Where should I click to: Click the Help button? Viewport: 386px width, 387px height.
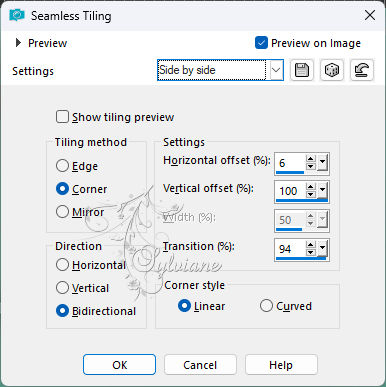[x=281, y=365]
